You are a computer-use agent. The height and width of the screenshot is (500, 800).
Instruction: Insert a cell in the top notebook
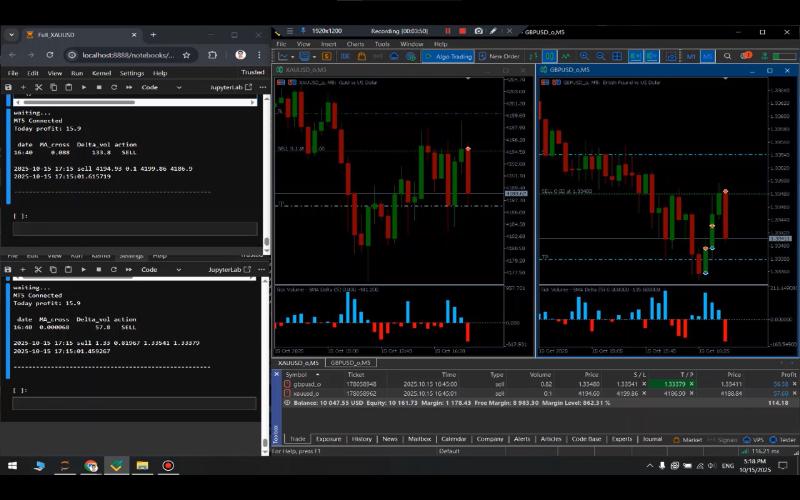[23, 87]
